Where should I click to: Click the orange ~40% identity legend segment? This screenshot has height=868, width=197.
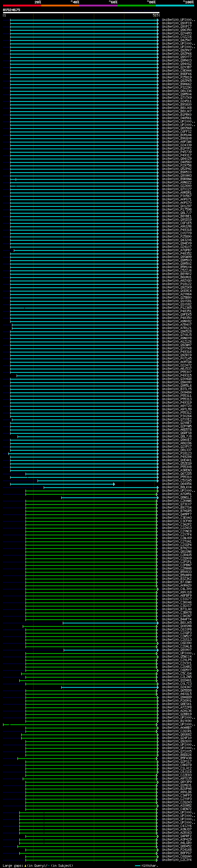coord(60,6)
